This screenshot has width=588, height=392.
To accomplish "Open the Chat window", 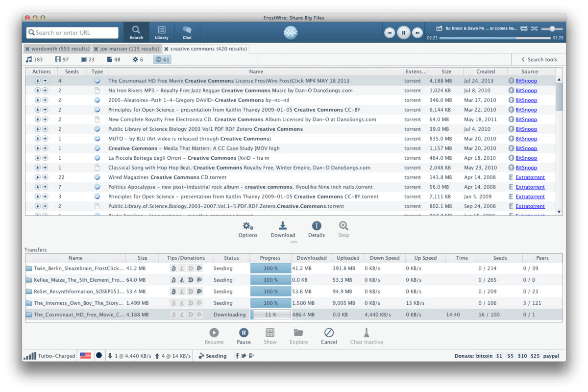I will click(x=187, y=32).
